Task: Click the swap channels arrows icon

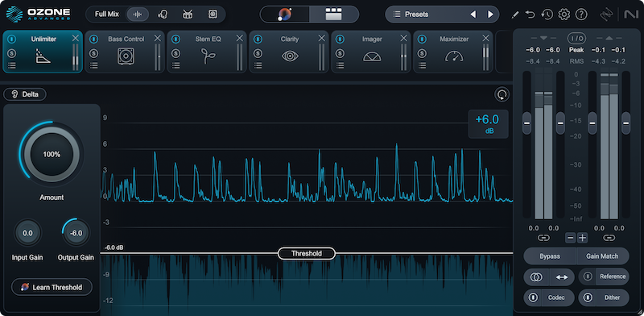Action: tap(562, 277)
